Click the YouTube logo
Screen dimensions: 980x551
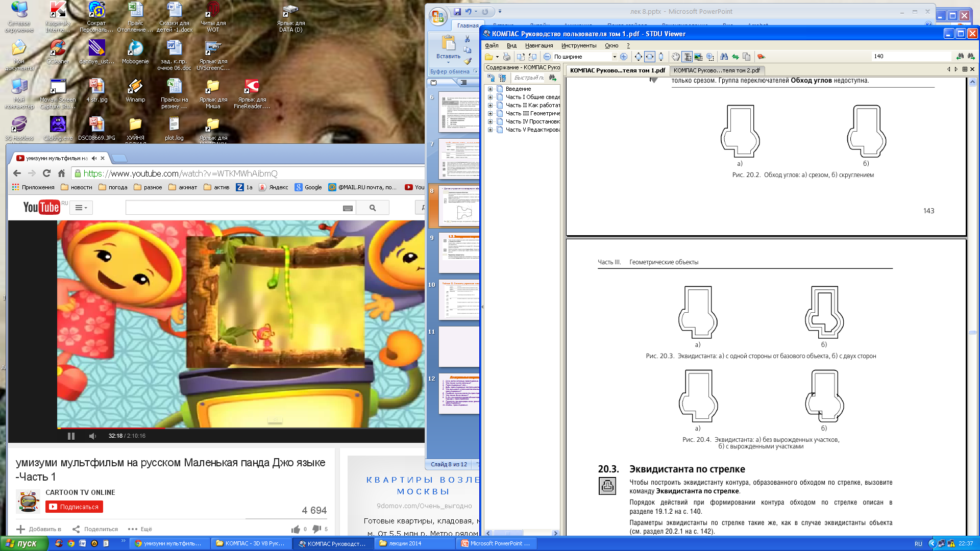pyautogui.click(x=42, y=207)
